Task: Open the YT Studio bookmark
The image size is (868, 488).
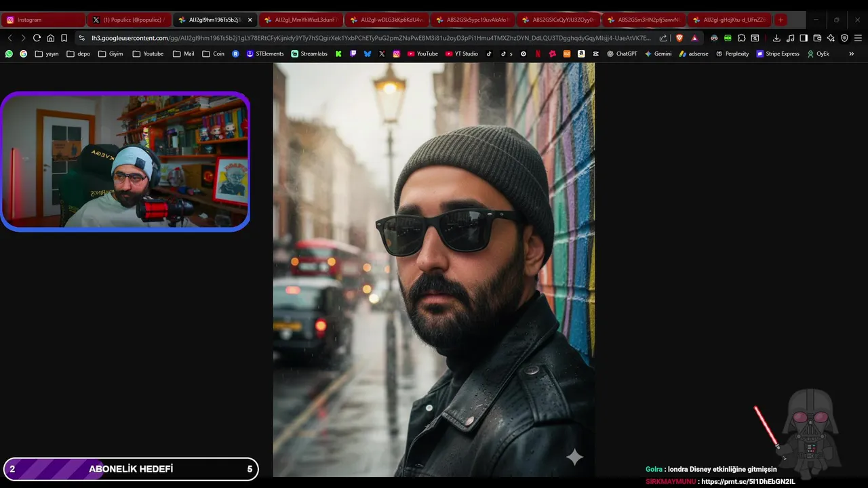Action: 462,54
